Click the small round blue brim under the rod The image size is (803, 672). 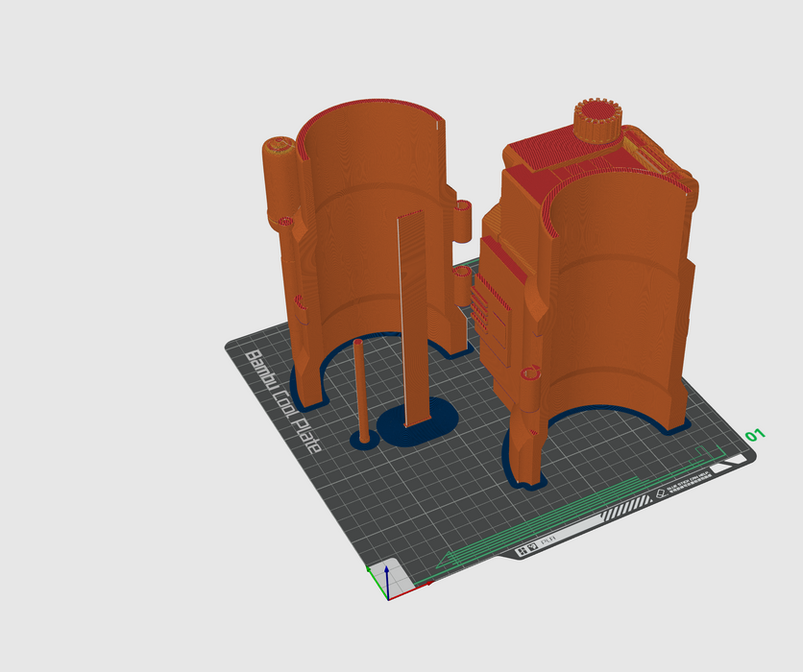pyautogui.click(x=363, y=441)
